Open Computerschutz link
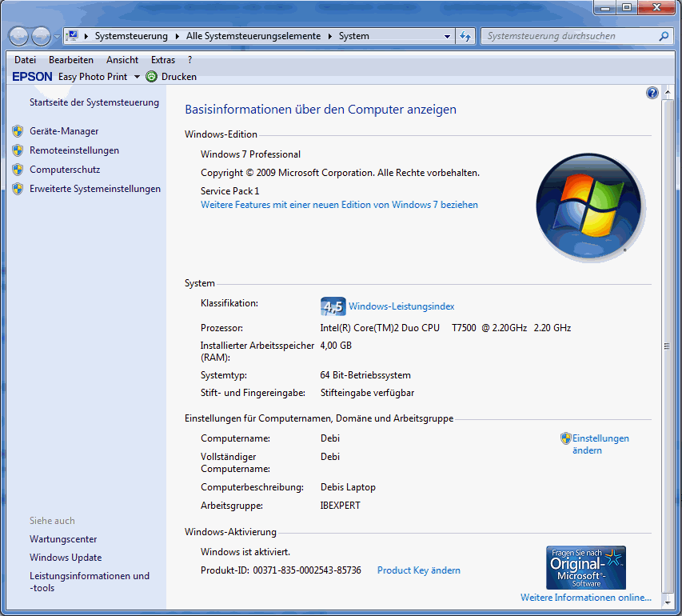Screen dimensions: 682x616 (65, 170)
